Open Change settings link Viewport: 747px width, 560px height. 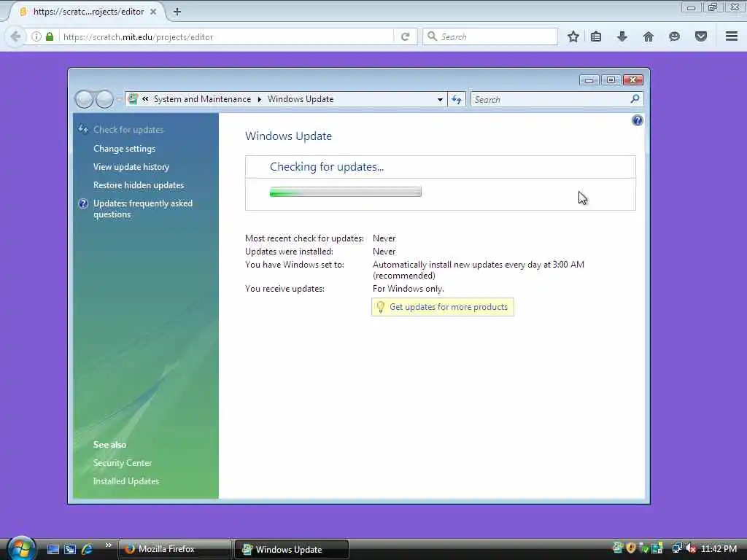coord(124,149)
